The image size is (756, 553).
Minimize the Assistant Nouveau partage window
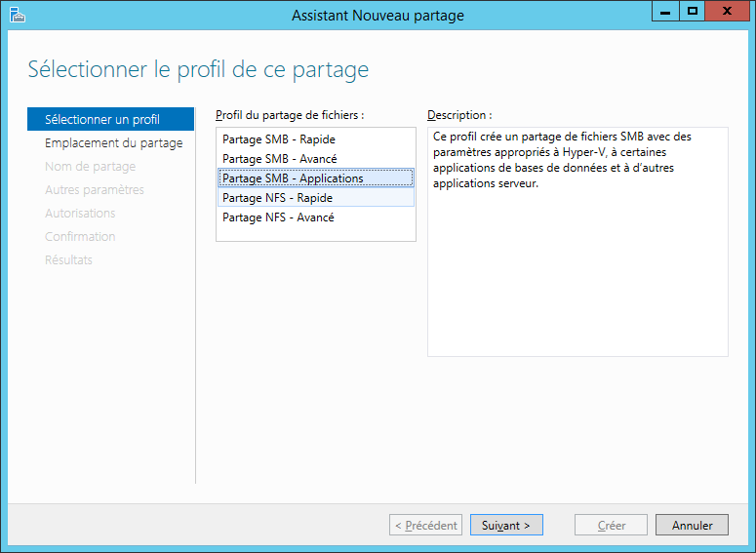tap(665, 11)
